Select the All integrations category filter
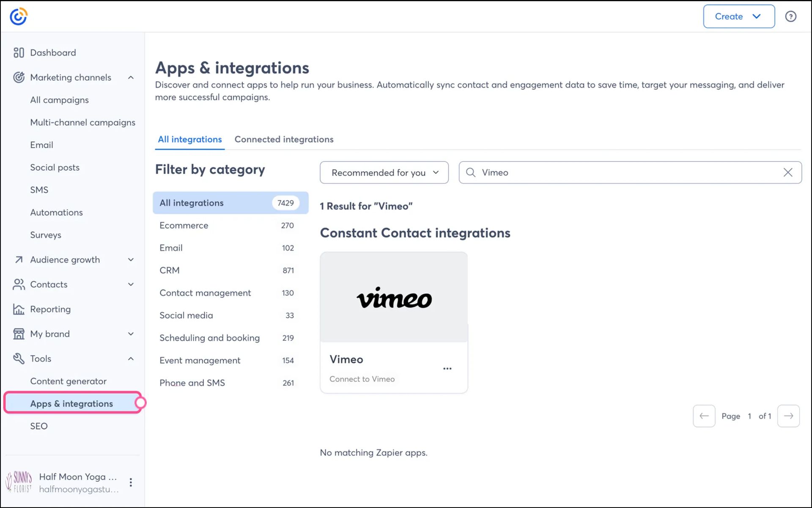Image resolution: width=812 pixels, height=508 pixels. [x=230, y=203]
